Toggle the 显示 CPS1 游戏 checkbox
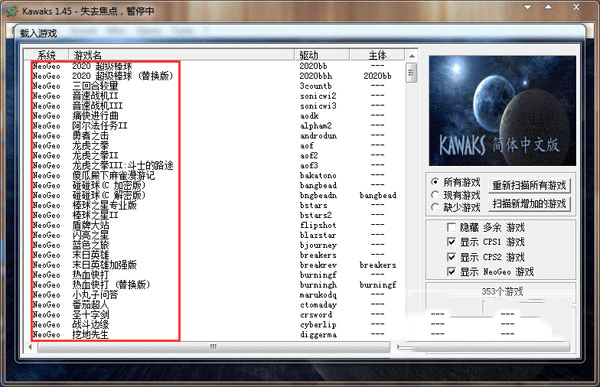The width and height of the screenshot is (600, 387). [451, 242]
